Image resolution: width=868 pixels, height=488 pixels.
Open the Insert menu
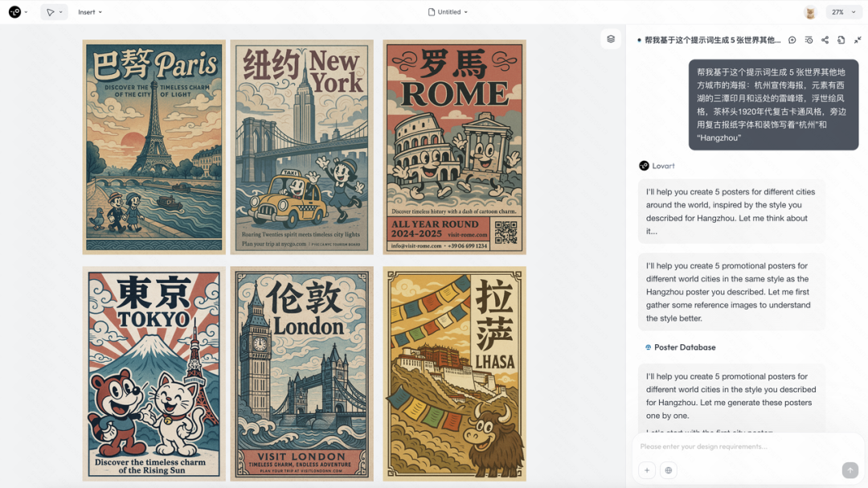pos(90,12)
